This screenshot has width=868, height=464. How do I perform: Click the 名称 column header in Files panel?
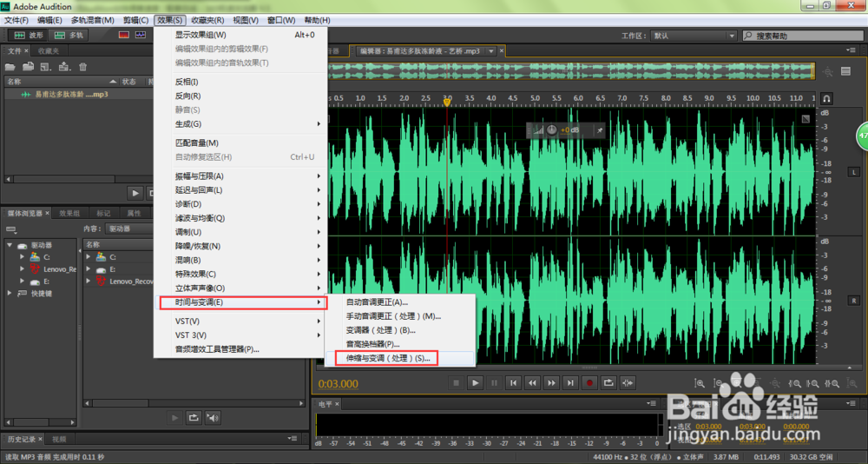(x=61, y=82)
